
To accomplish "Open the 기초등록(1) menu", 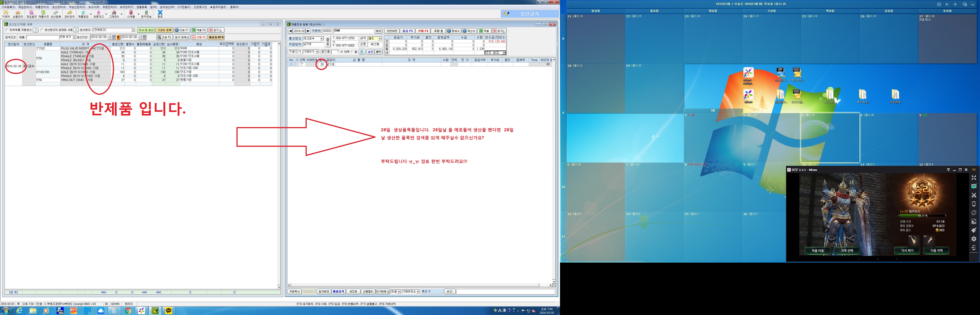I will tap(8, 7).
